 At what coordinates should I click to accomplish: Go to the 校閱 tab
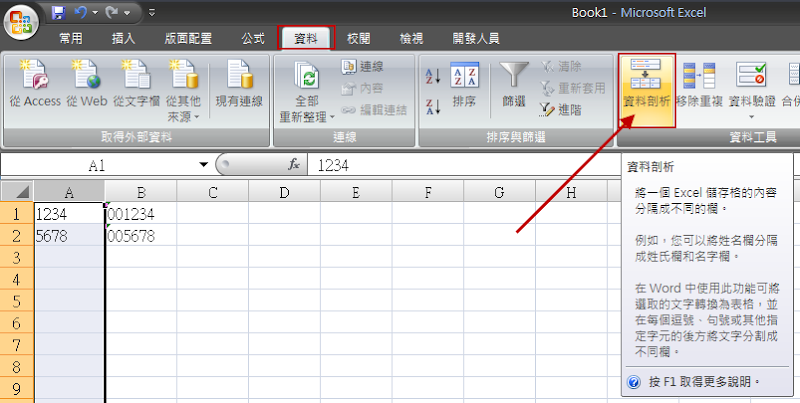pos(359,38)
